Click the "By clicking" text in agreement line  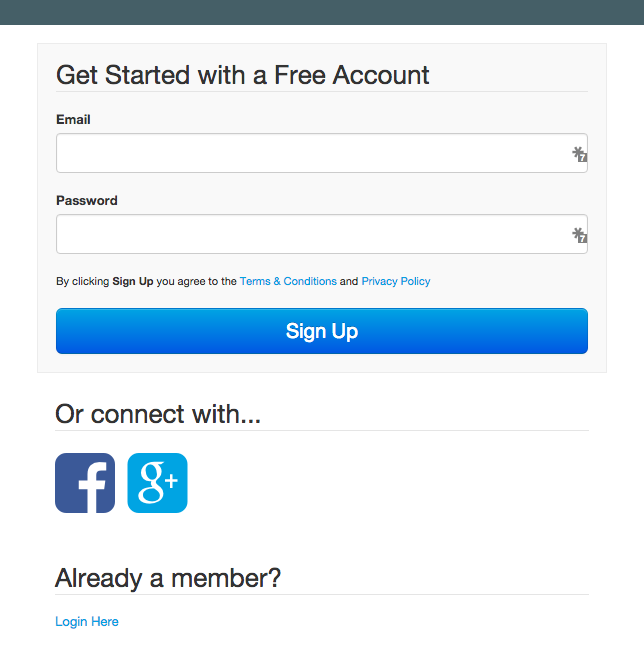(x=83, y=282)
